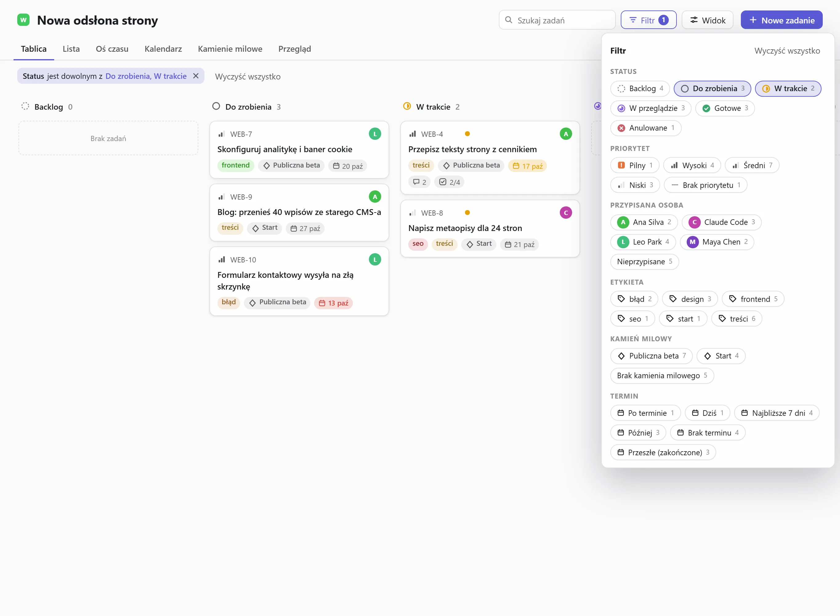Toggle the Gotowe status filter
840x616 pixels.
(725, 108)
